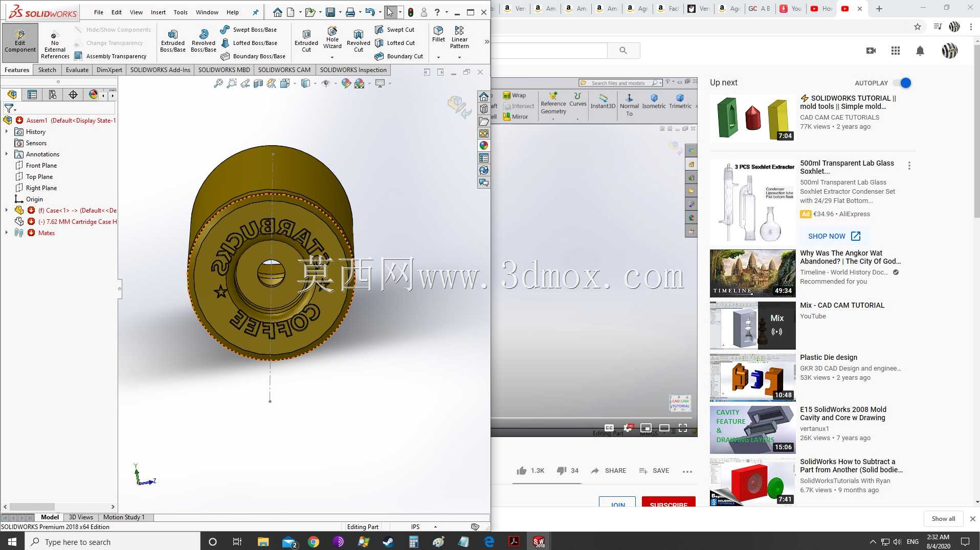Click the Edit Appearance colored sphere icon

point(346,83)
